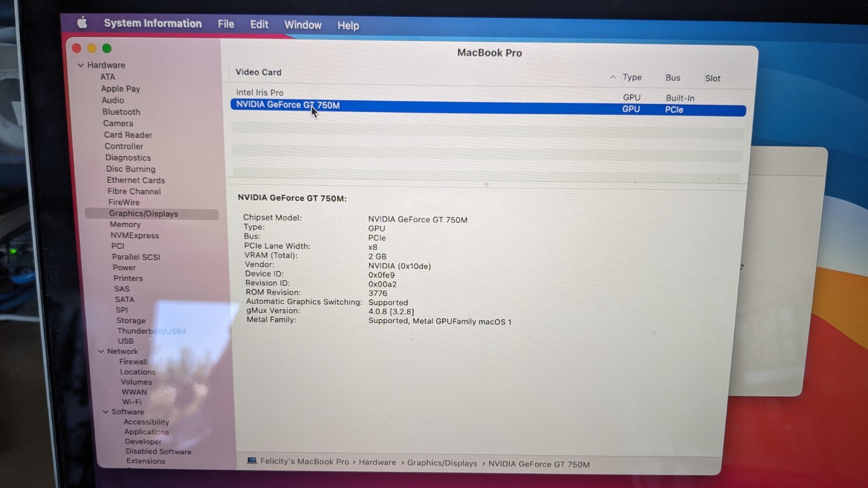Viewport: 868px width, 488px height.
Task: Sort by the Type column header
Action: coord(632,78)
